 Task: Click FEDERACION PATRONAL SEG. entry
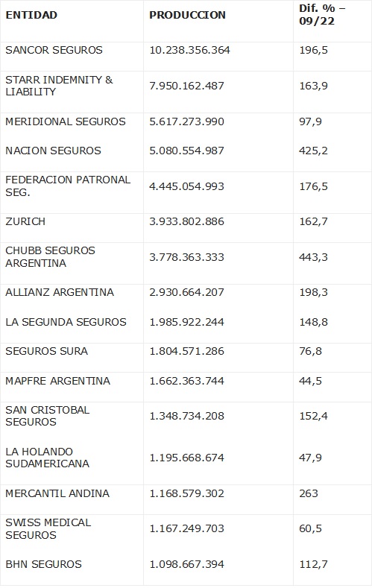click(69, 186)
